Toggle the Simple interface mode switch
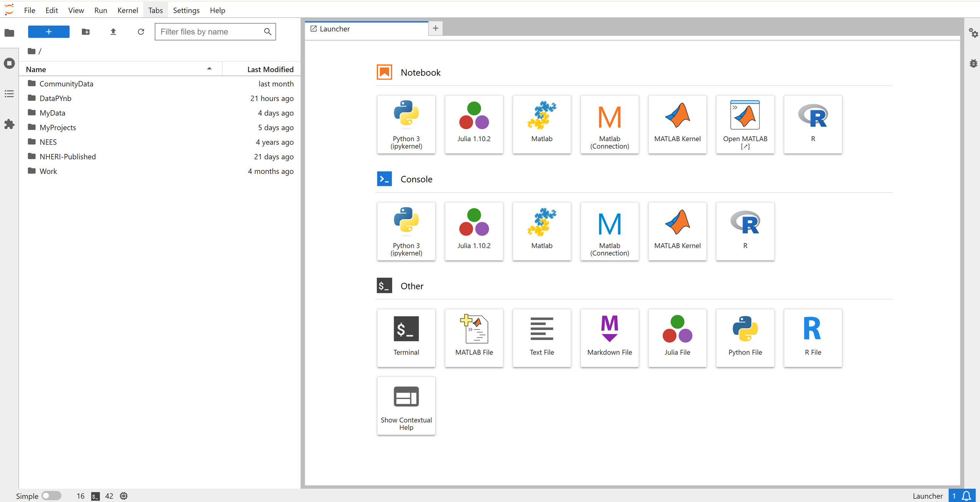980x502 pixels. coord(51,495)
